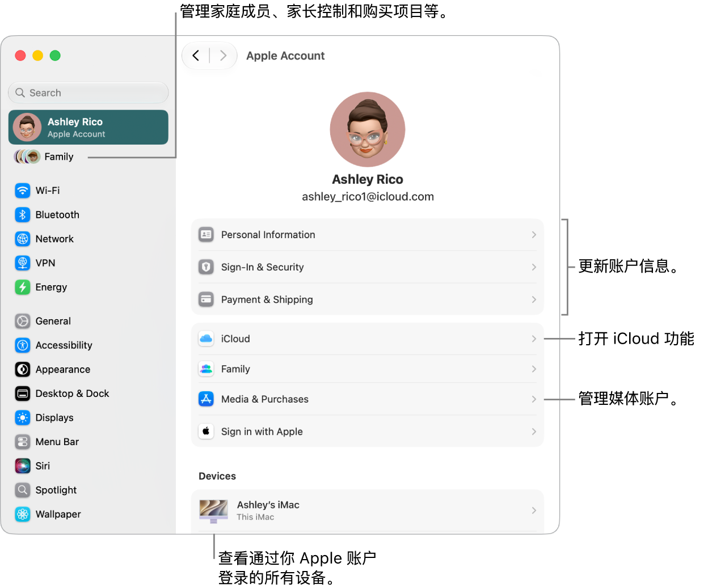
Task: Open the Energy lightning icon
Action: (23, 287)
